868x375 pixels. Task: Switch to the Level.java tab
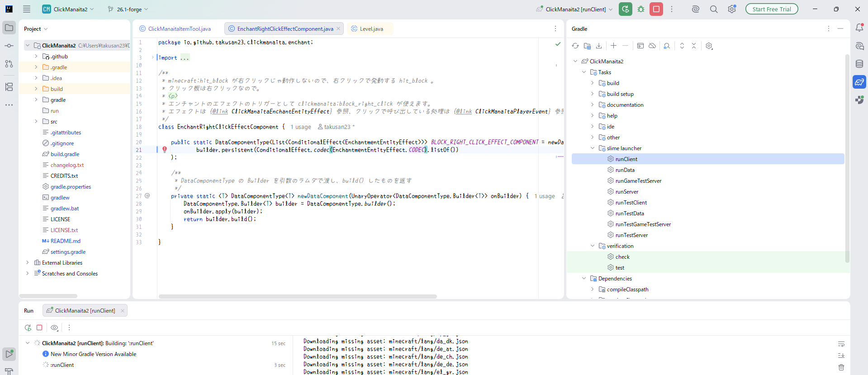[371, 29]
